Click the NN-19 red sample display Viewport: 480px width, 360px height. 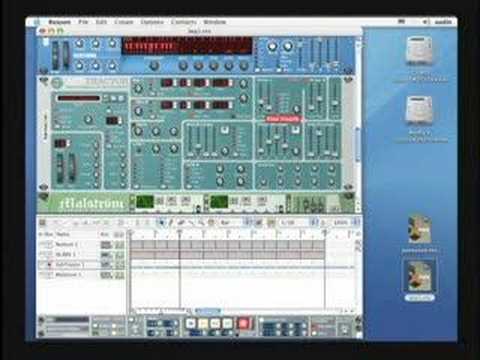(x=188, y=46)
